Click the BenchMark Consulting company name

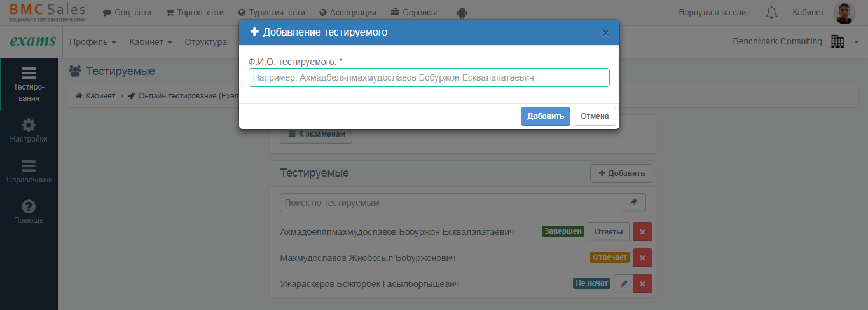pos(777,41)
